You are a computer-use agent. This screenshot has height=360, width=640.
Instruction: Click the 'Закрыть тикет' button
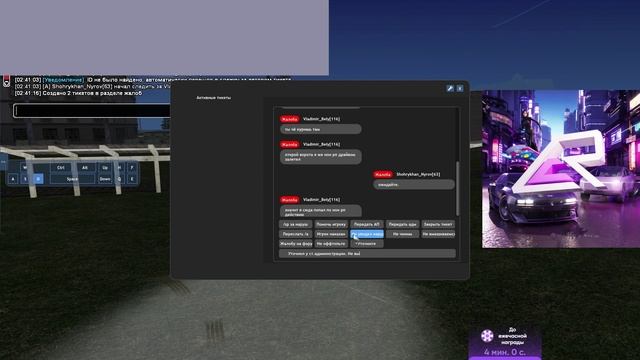[438, 224]
